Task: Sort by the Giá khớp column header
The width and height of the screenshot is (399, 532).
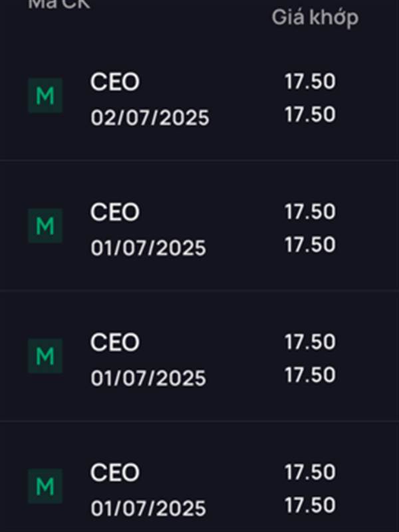Action: [x=315, y=18]
